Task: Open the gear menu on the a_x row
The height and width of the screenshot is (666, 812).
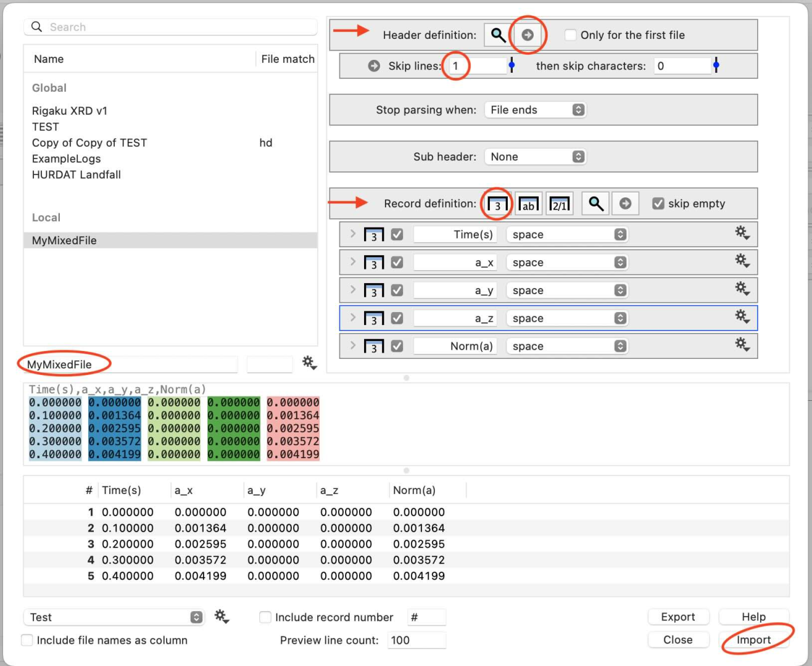Action: click(741, 261)
